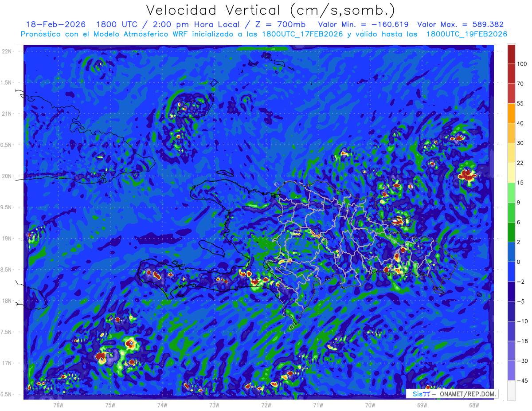Click the dark green colorbar segment between 2 and 6
The width and height of the screenshot is (532, 411).
[511, 232]
